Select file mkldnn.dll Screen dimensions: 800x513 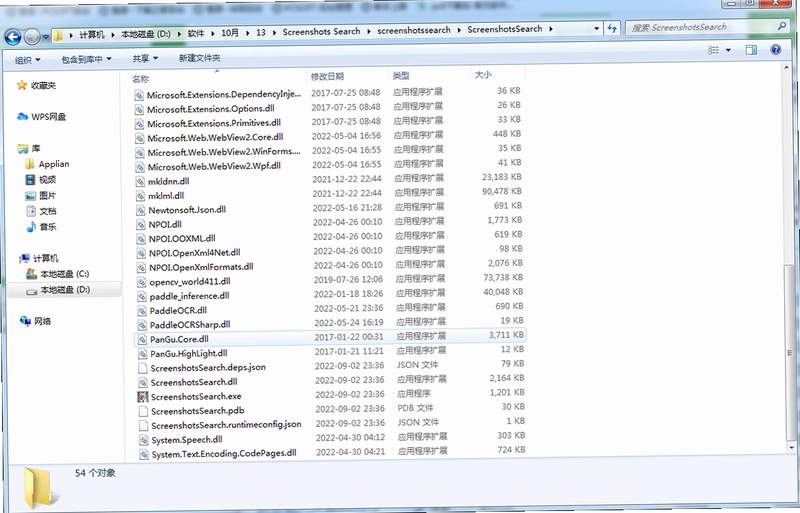168,181
